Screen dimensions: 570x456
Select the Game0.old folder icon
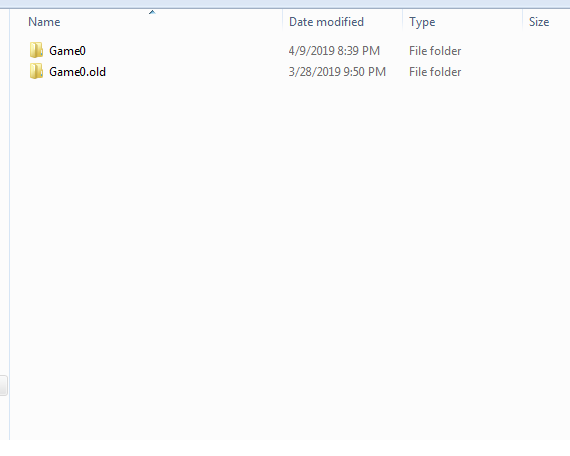pyautogui.click(x=36, y=71)
